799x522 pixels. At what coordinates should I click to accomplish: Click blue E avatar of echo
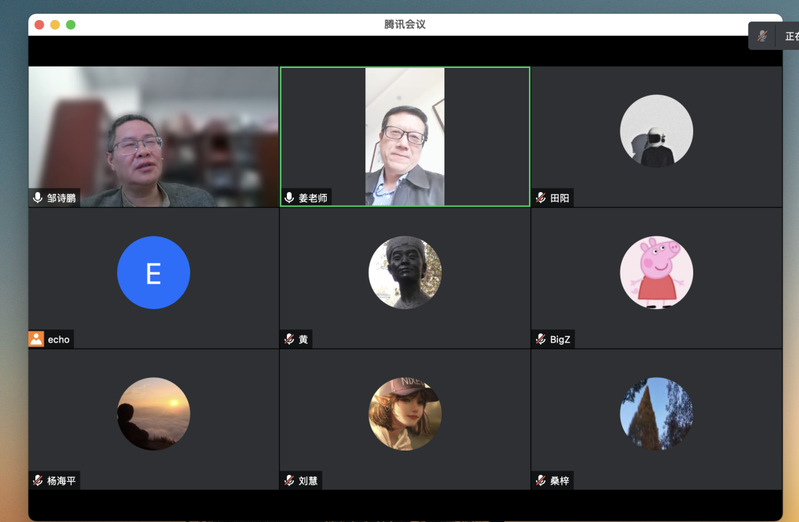153,273
